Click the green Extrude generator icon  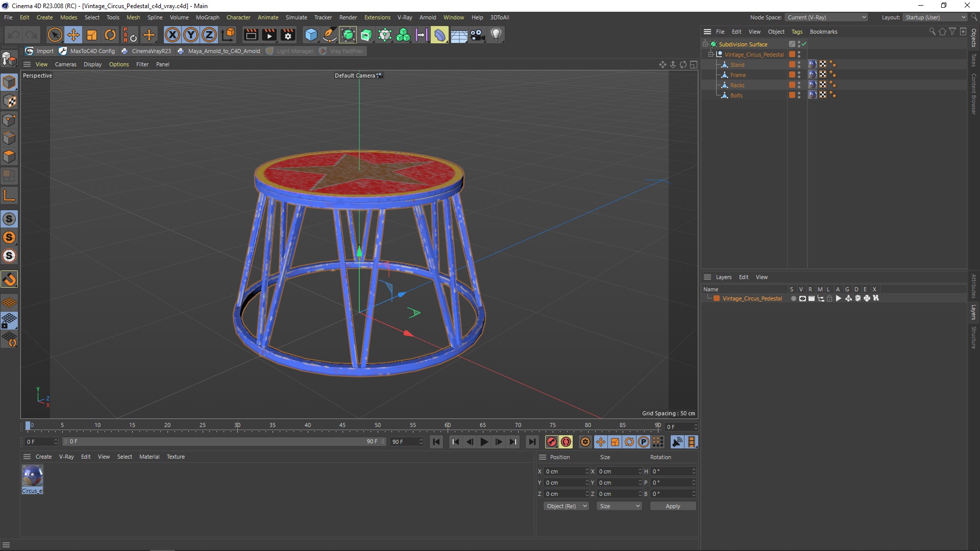tap(366, 35)
